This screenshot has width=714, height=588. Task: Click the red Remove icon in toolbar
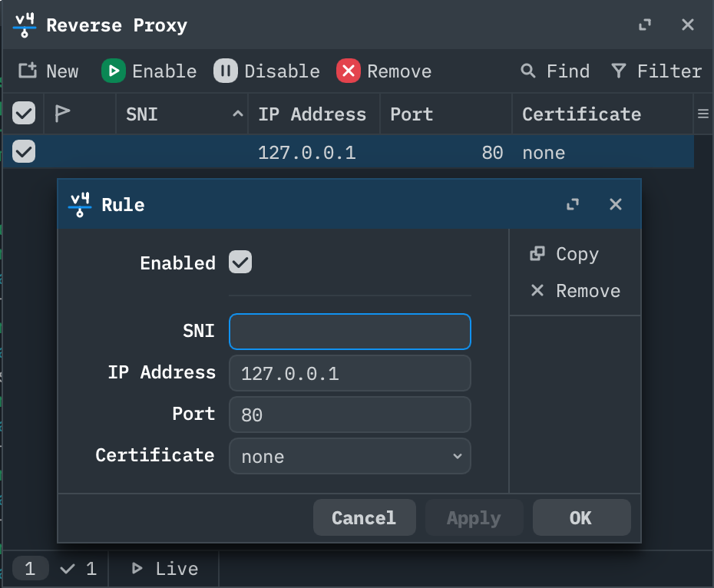point(349,71)
